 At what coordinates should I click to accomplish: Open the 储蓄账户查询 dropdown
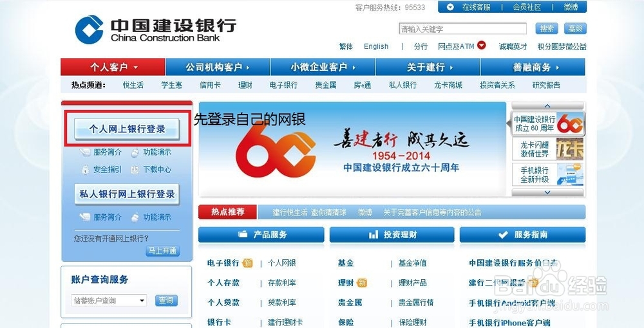pyautogui.click(x=109, y=300)
